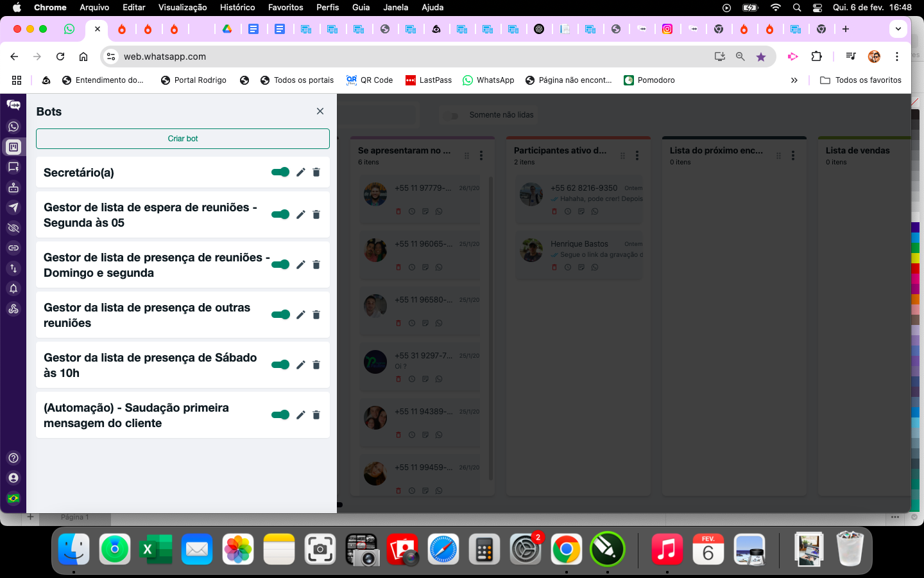The height and width of the screenshot is (578, 924).
Task: Click the help question mark sidebar icon
Action: point(13,458)
